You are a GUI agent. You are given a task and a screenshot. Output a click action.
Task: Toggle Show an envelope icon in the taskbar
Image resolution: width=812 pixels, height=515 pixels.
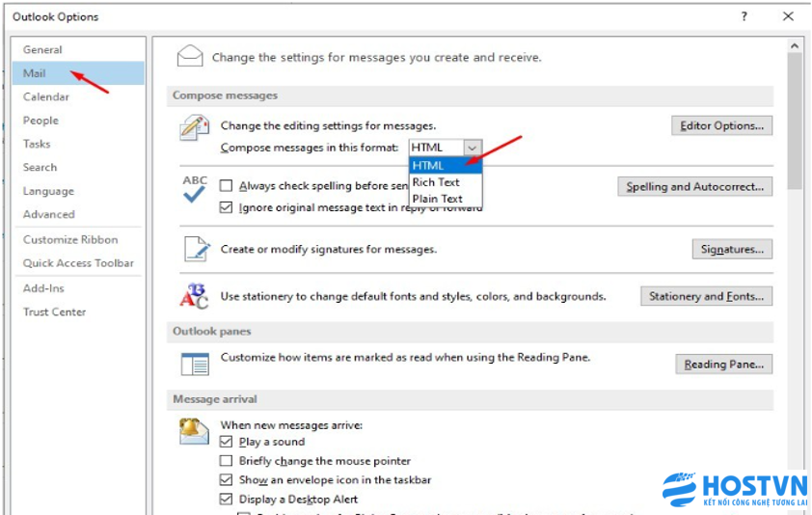(226, 480)
